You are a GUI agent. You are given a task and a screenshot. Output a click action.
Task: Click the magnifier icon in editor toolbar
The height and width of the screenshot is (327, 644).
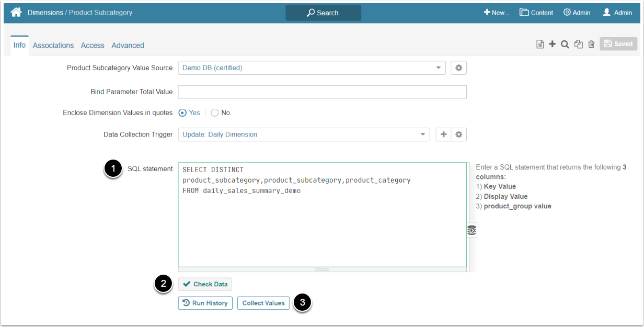pos(565,44)
